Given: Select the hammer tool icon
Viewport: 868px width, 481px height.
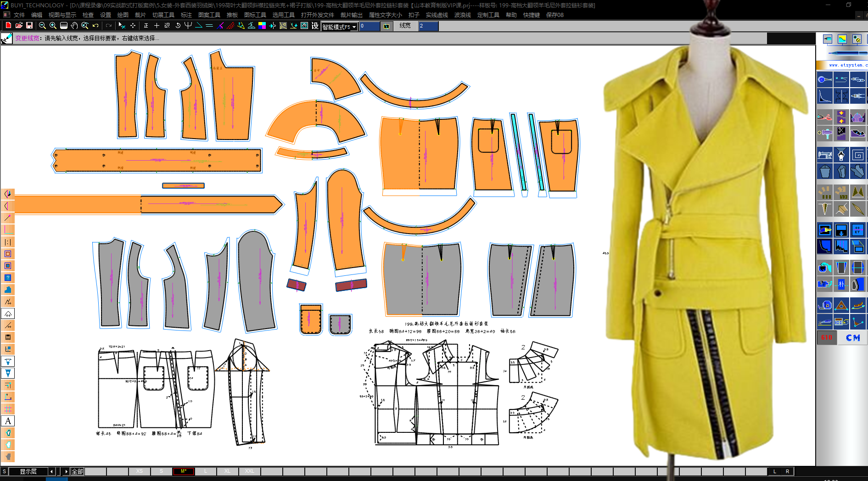Looking at the screenshot, I should pos(824,134).
